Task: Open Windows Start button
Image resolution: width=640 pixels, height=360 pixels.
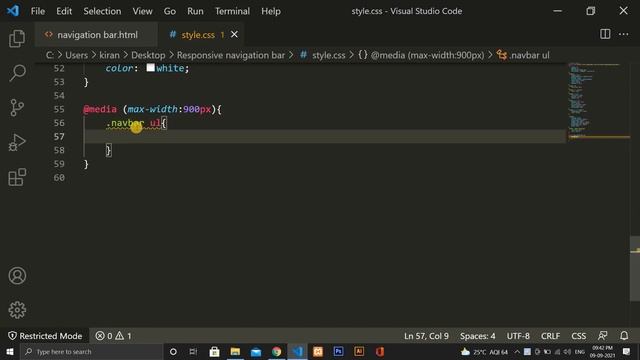Action: pyautogui.click(x=10, y=351)
